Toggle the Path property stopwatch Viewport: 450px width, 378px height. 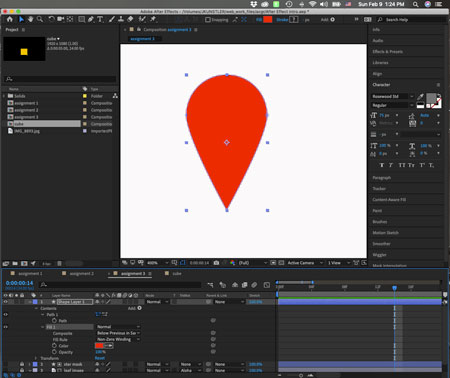[x=54, y=321]
